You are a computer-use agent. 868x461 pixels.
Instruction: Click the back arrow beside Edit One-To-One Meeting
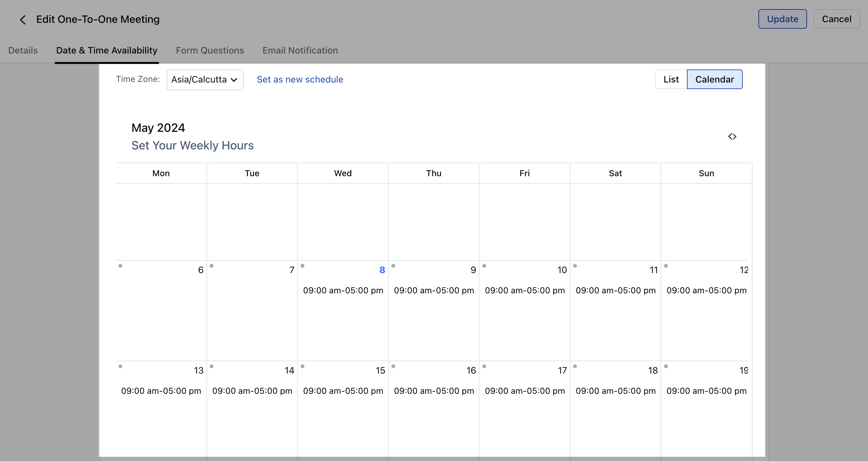(x=23, y=20)
